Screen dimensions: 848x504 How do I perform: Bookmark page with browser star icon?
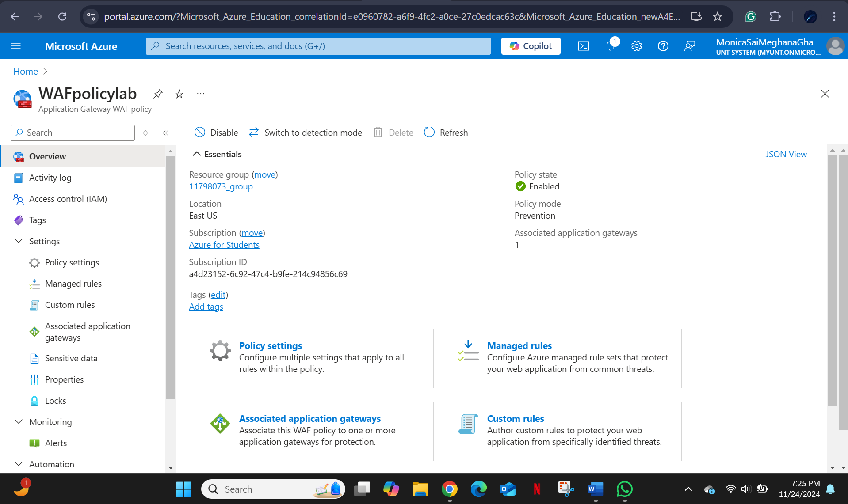pyautogui.click(x=718, y=17)
